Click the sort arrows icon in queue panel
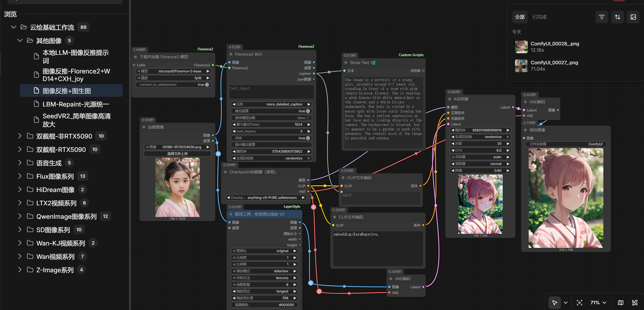The image size is (644, 310). [x=617, y=17]
